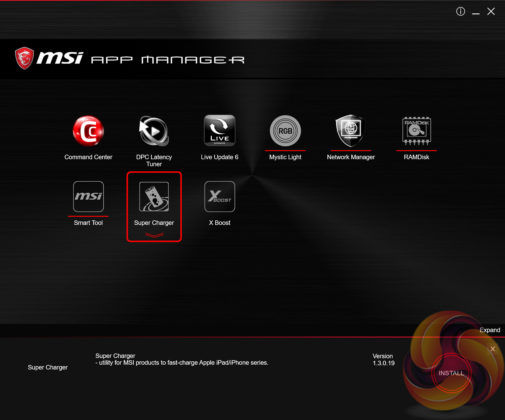Select the X Boost icon
This screenshot has width=505, height=420.
220,197
